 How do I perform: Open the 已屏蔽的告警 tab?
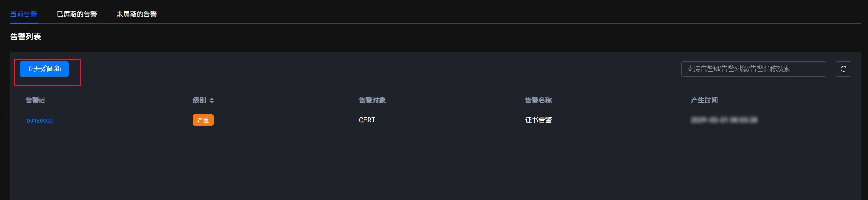pos(77,14)
